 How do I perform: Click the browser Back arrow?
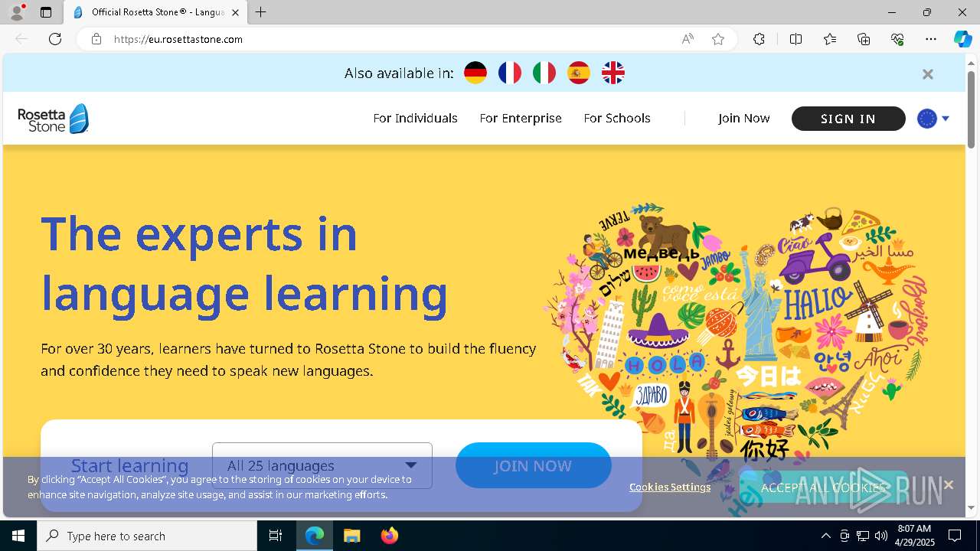[x=21, y=39]
